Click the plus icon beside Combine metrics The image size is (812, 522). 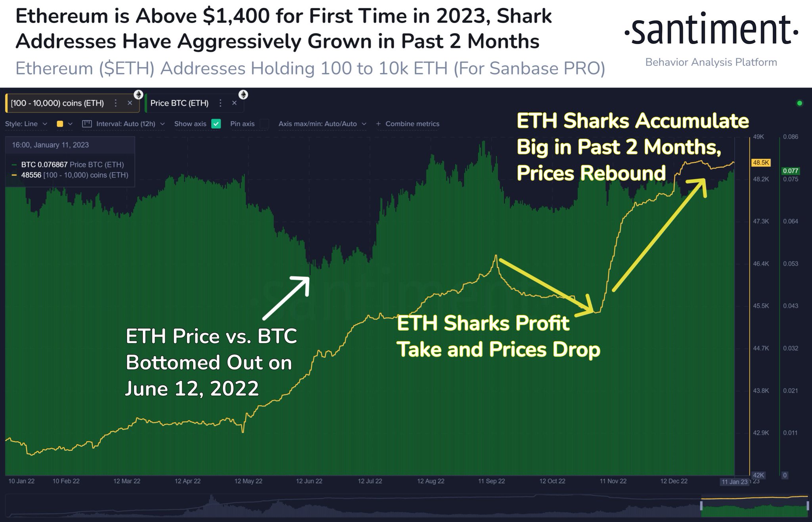click(x=378, y=124)
